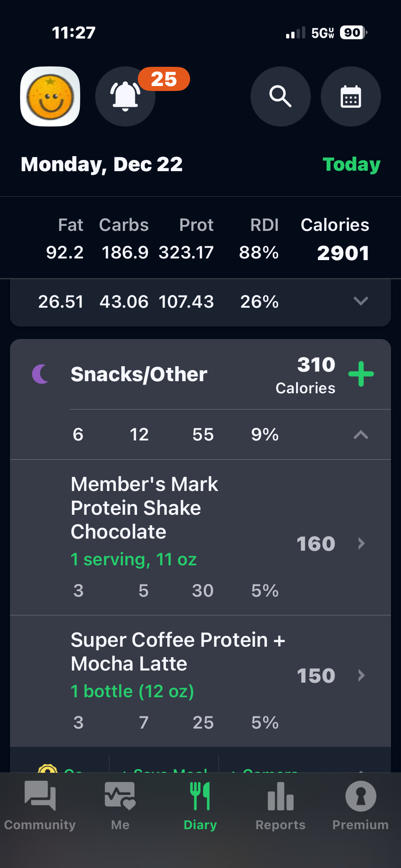The width and height of the screenshot is (401, 868).
Task: Open notifications bell with 25 badge
Action: (125, 96)
